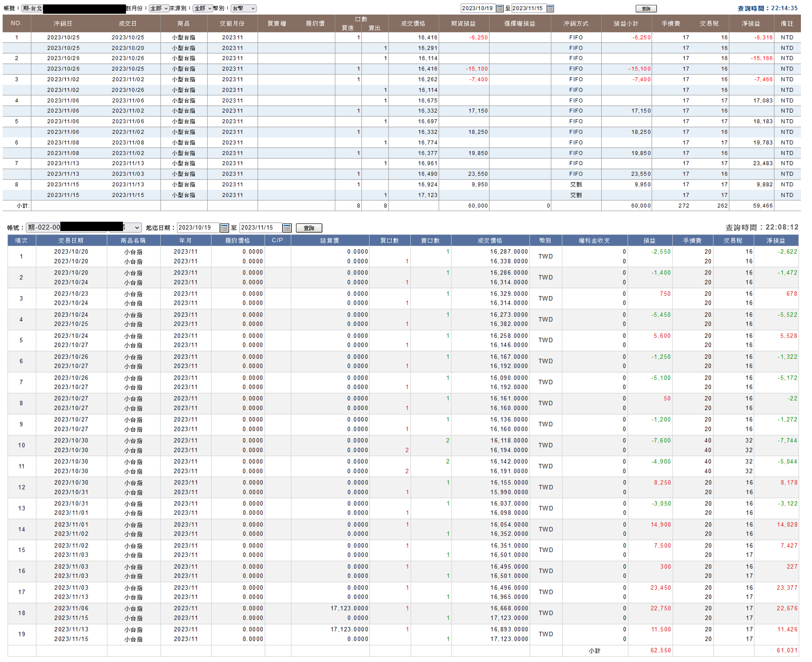
Task: Click the C/P column header
Action: point(278,240)
